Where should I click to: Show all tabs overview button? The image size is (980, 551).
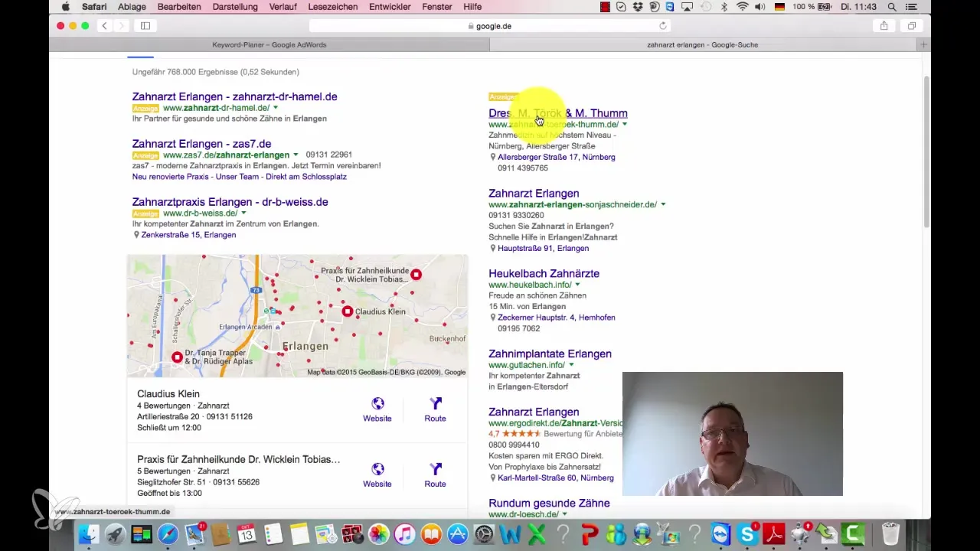click(x=912, y=25)
